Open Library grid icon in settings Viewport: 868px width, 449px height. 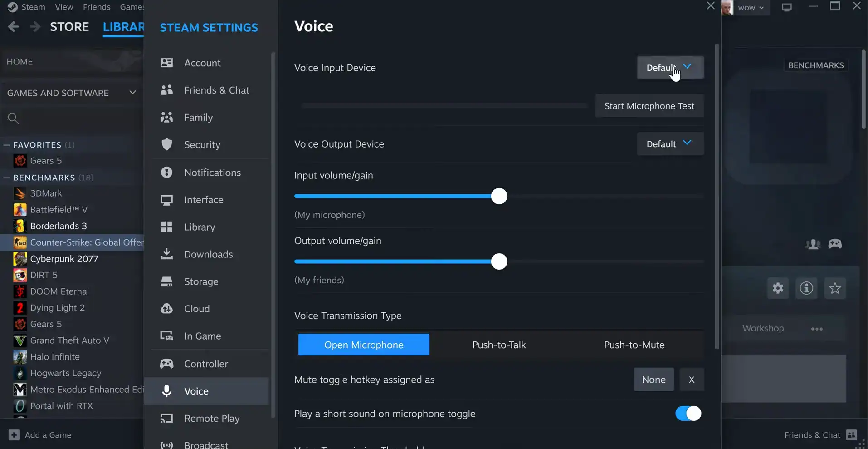[x=166, y=227]
